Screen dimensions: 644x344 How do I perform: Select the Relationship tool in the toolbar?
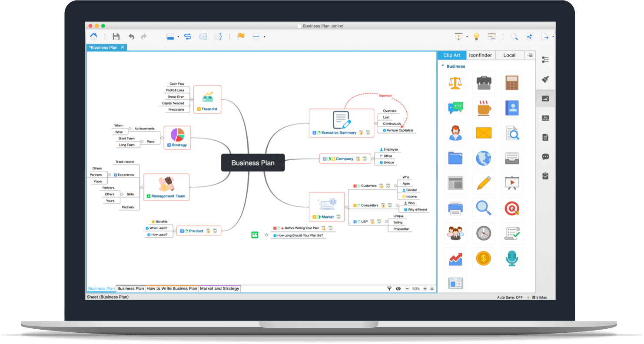click(x=187, y=36)
